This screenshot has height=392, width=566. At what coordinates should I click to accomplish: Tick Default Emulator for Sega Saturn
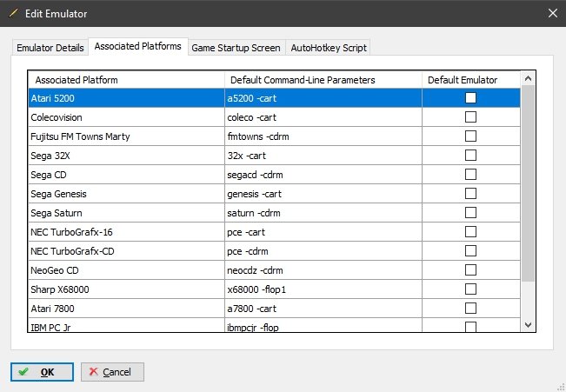click(470, 213)
